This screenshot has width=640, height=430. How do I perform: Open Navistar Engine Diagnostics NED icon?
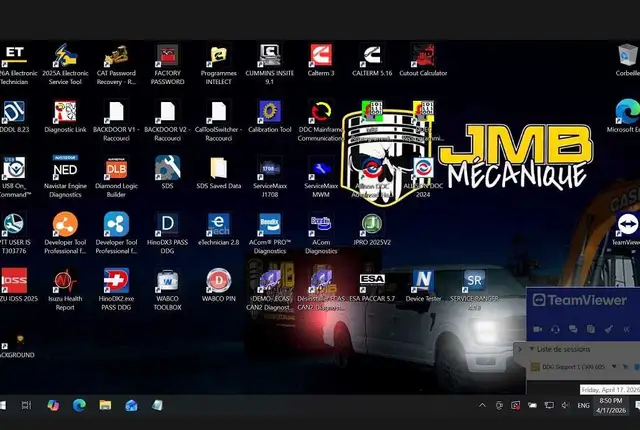click(x=65, y=177)
